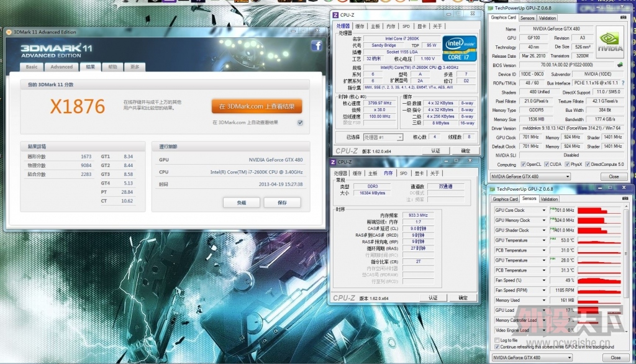Click the Fan Speed (%) red sensor graph
This screenshot has width=636, height=364.
pos(599,280)
